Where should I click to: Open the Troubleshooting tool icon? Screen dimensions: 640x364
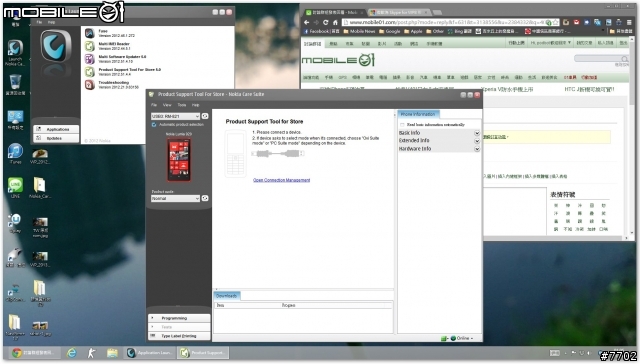tap(90, 85)
